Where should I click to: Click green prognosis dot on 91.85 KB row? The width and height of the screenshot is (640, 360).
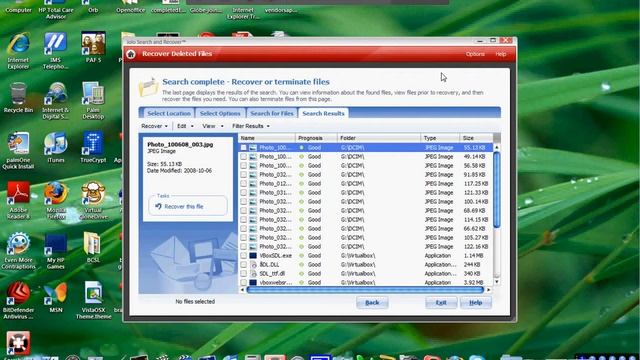pyautogui.click(x=302, y=175)
